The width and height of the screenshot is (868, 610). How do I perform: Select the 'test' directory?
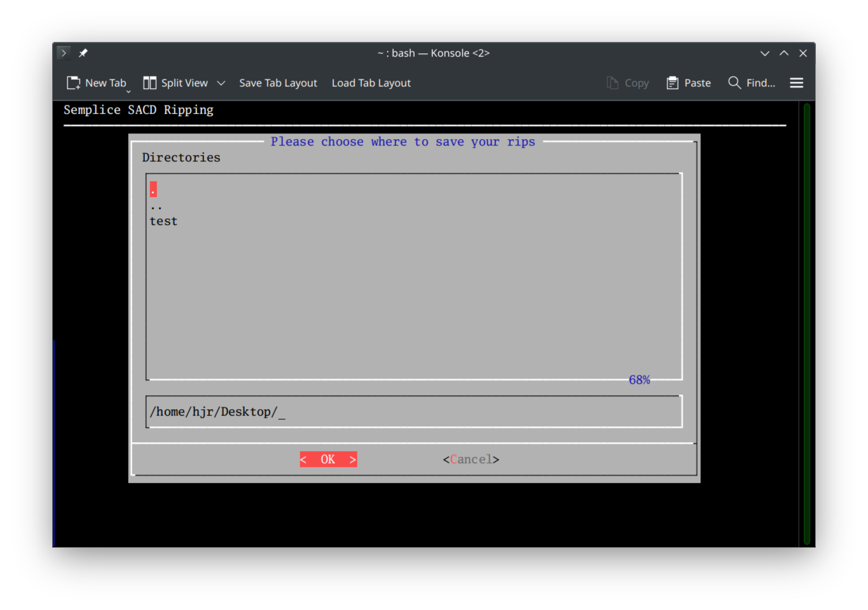(163, 220)
